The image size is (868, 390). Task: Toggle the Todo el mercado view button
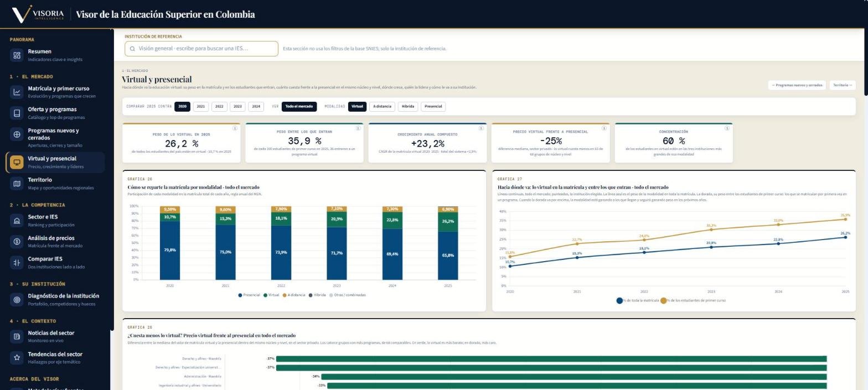click(x=299, y=107)
